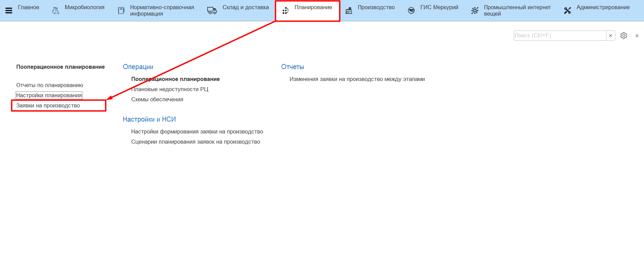
Task: Click the Администрирование tools icon
Action: (568, 11)
